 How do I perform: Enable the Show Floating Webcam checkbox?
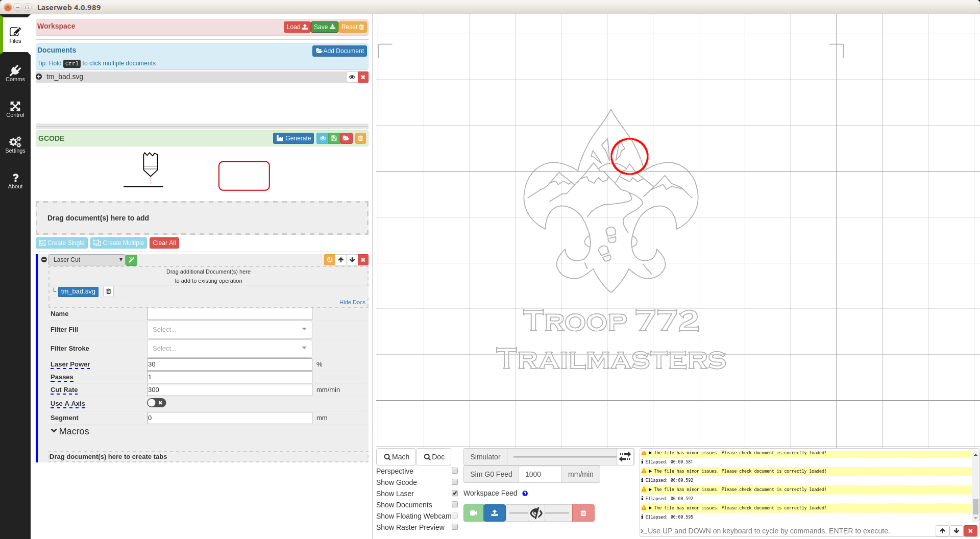pos(455,516)
